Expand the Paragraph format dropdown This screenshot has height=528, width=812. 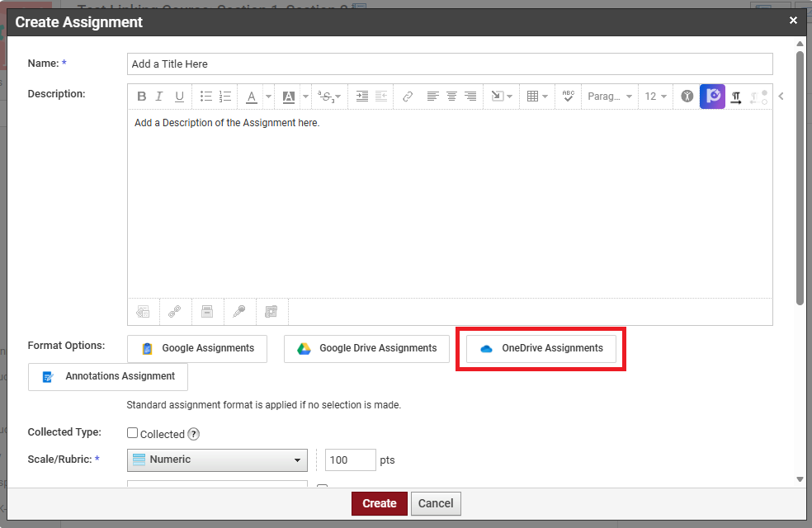[610, 97]
